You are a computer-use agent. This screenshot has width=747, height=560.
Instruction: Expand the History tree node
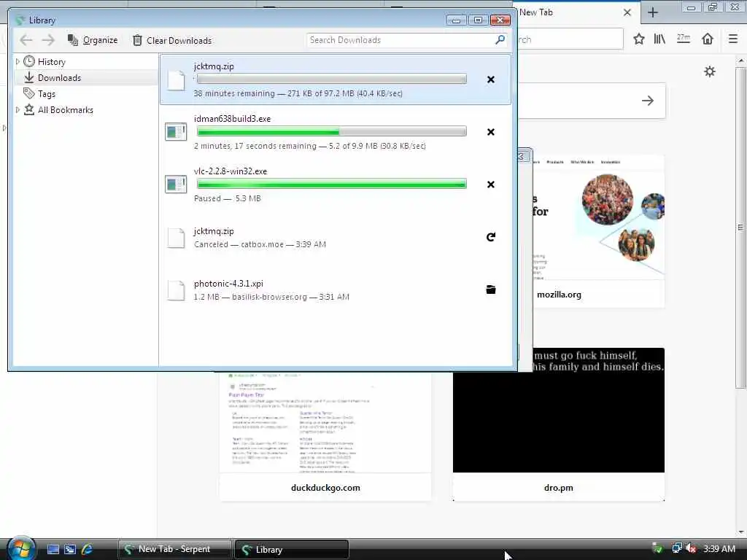click(18, 61)
